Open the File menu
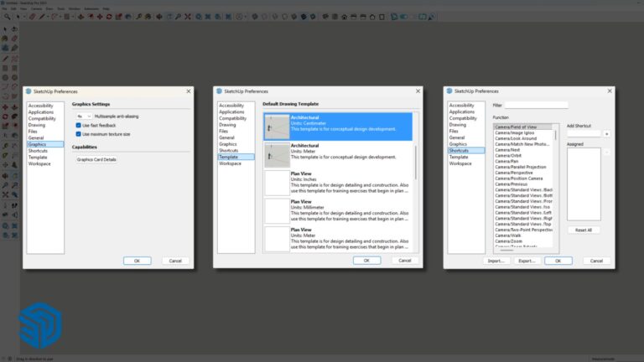Image resolution: width=644 pixels, height=362 pixels. 4,8
